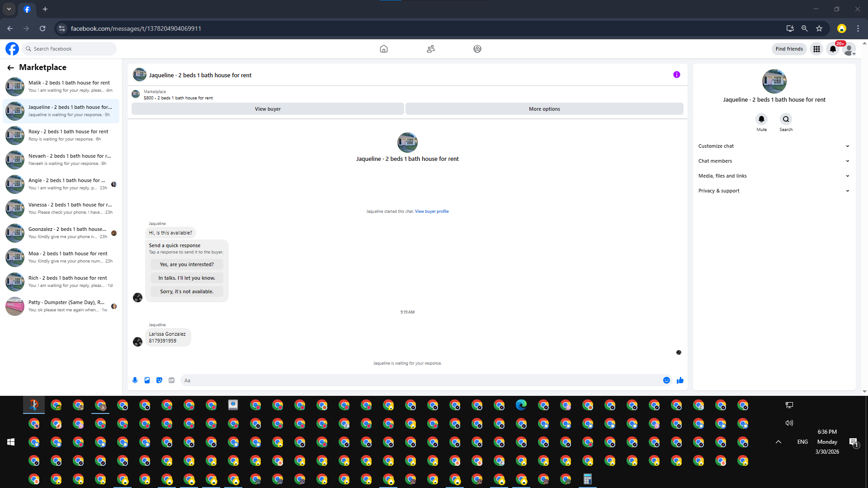Screen dimensions: 868x488
Task: Mute this conversation
Action: pyautogui.click(x=761, y=119)
